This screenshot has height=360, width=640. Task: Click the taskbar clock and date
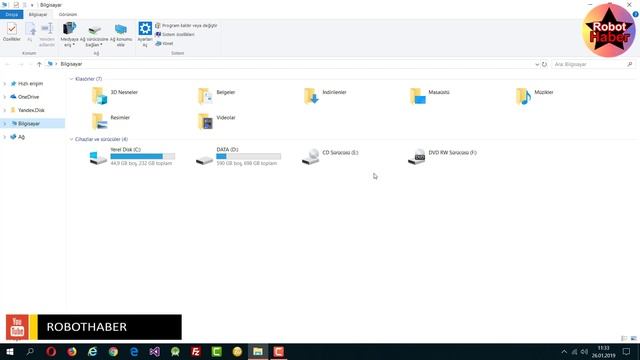point(604,352)
